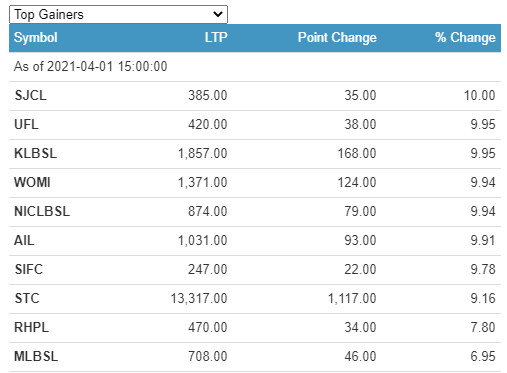This screenshot has height=373, width=507.
Task: Sort by % Change column header
Action: click(465, 37)
